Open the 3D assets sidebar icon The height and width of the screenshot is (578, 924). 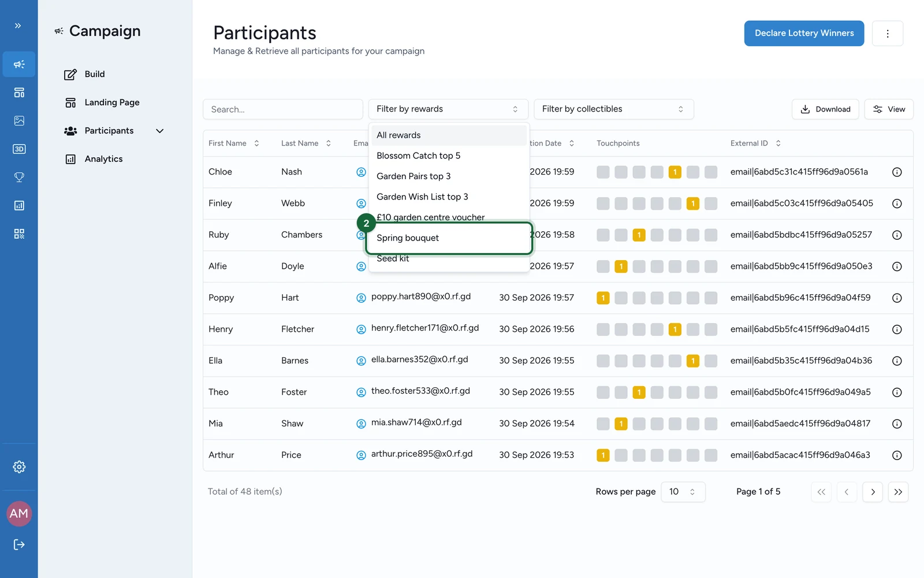19,149
